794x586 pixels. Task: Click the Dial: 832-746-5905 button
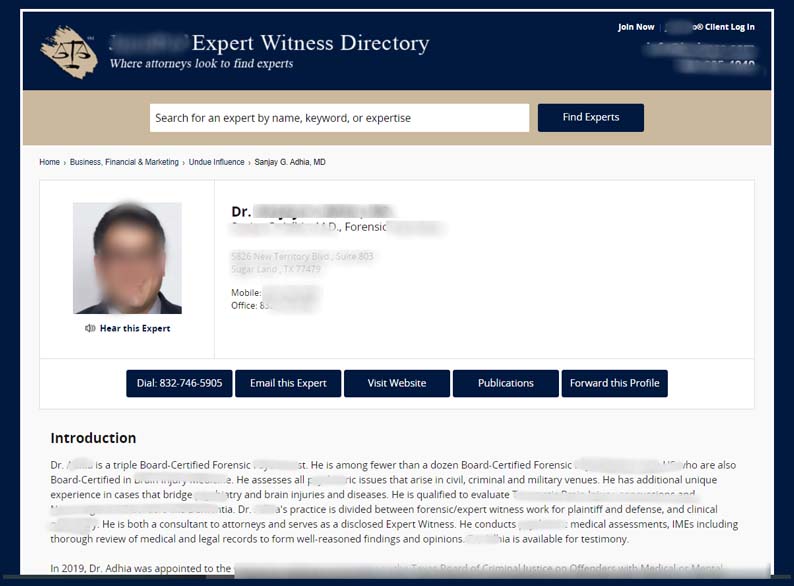(x=179, y=383)
